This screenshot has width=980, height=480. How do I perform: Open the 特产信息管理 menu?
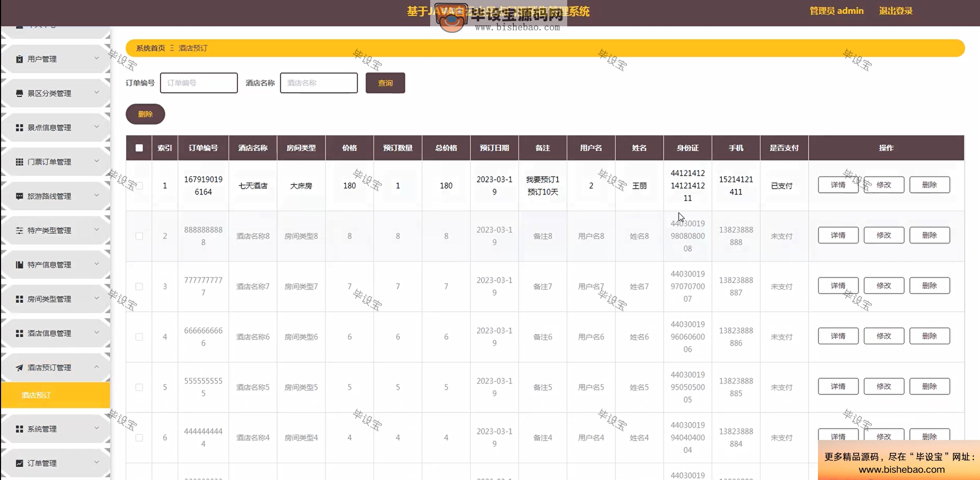56,265
